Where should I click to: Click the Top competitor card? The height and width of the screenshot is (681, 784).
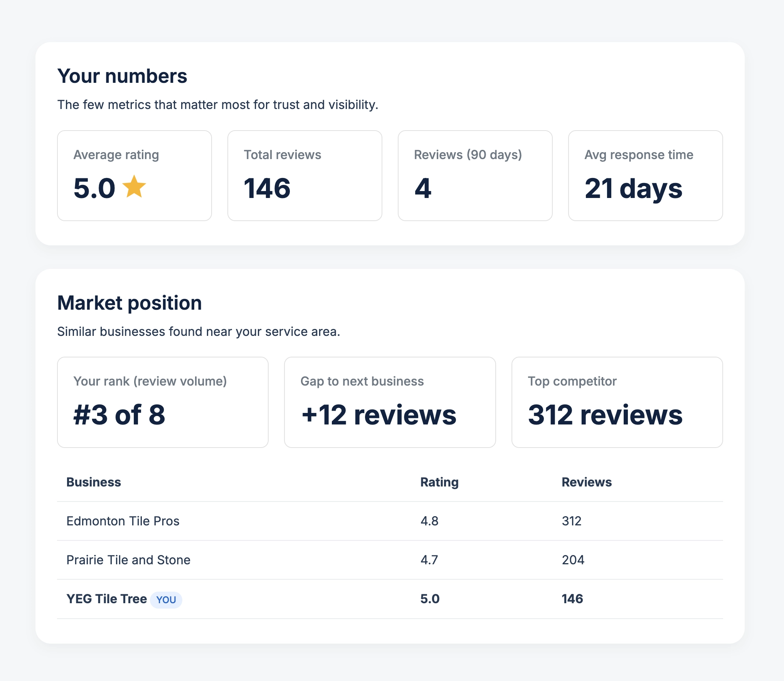tap(617, 402)
